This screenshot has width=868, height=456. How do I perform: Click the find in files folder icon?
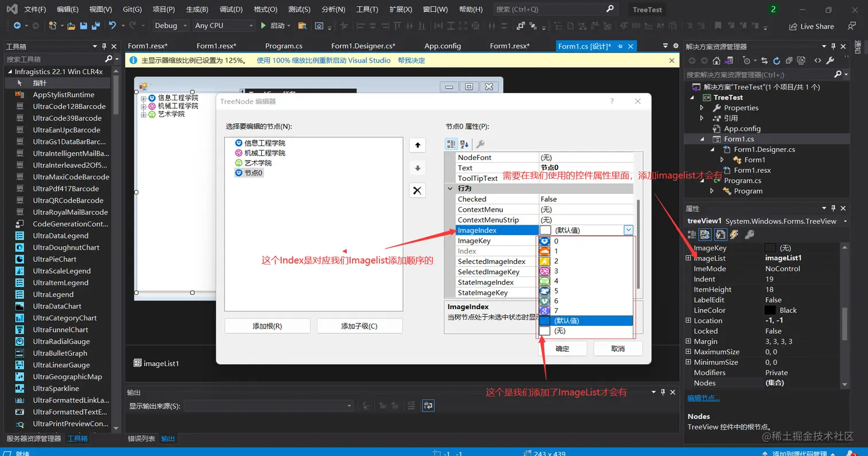click(x=303, y=26)
